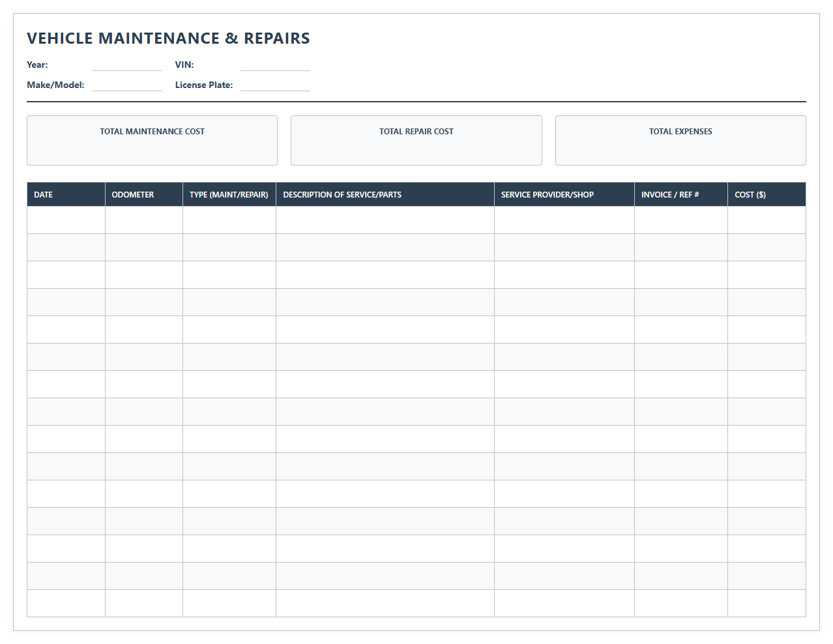Click the Vehicle Maintenance & Repairs title

click(x=168, y=38)
